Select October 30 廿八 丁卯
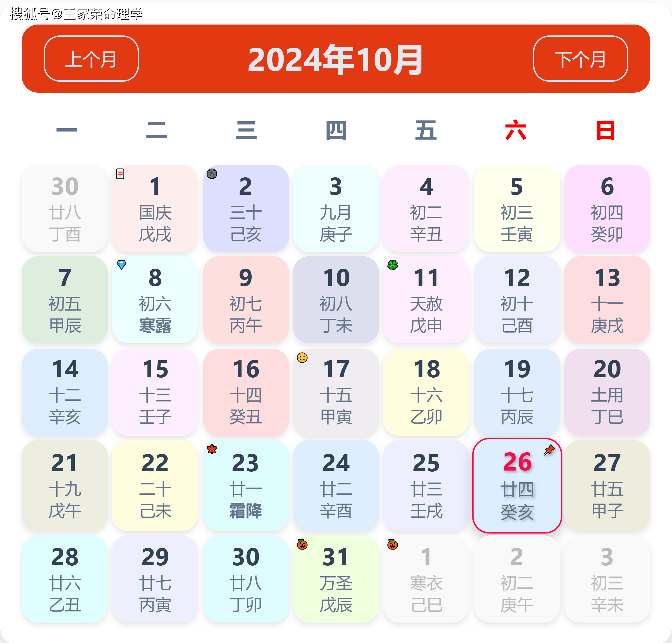 pyautogui.click(x=246, y=579)
